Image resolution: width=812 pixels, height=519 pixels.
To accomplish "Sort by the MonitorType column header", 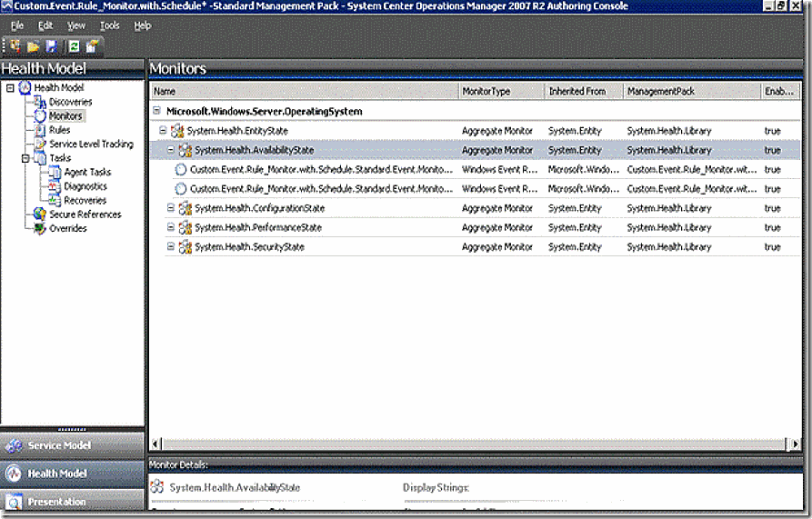I will [x=501, y=92].
